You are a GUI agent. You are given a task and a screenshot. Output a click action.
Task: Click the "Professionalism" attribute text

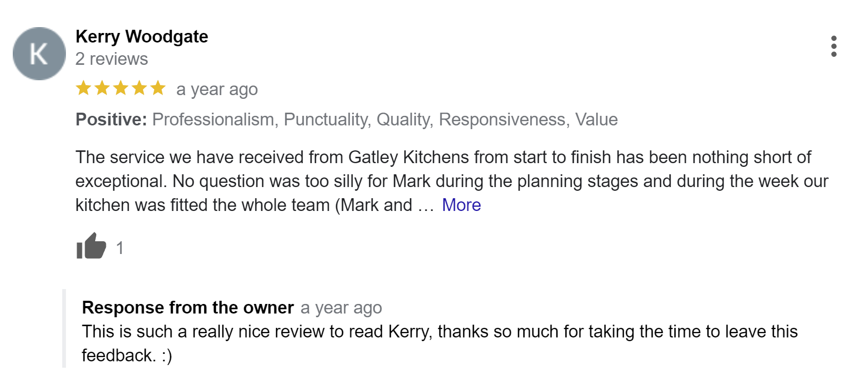coord(213,120)
